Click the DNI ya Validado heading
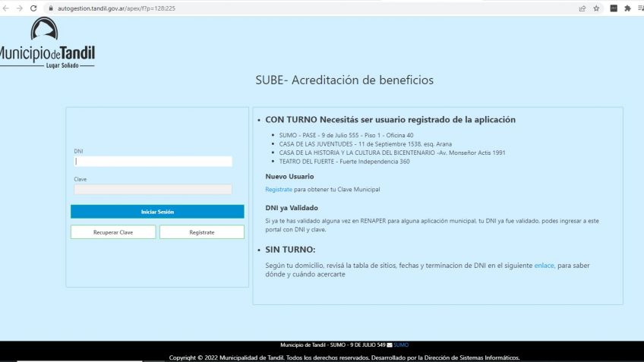 (x=292, y=208)
